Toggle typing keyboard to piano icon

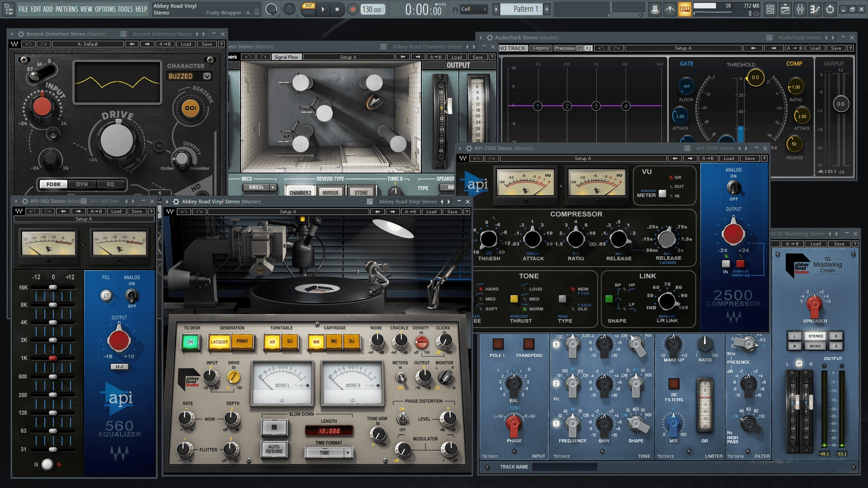[684, 9]
